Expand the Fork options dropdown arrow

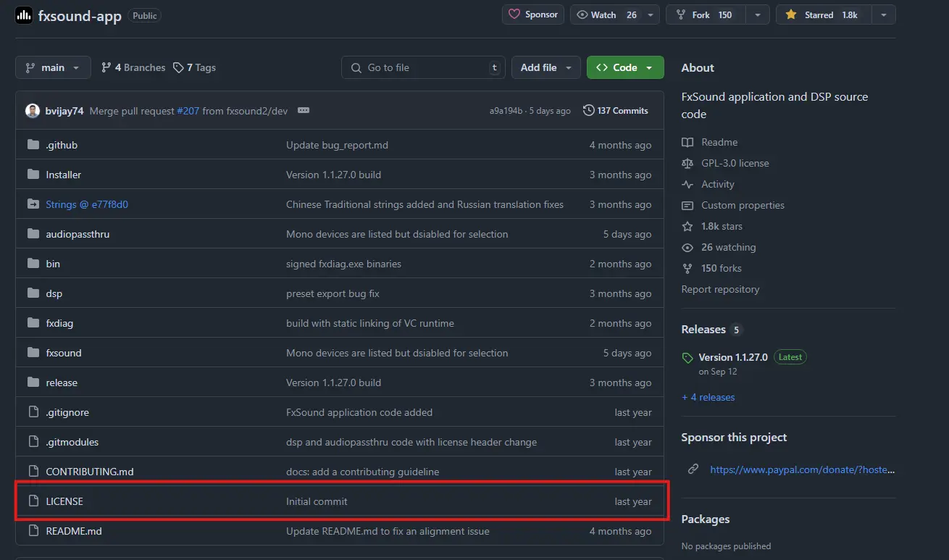coord(758,14)
